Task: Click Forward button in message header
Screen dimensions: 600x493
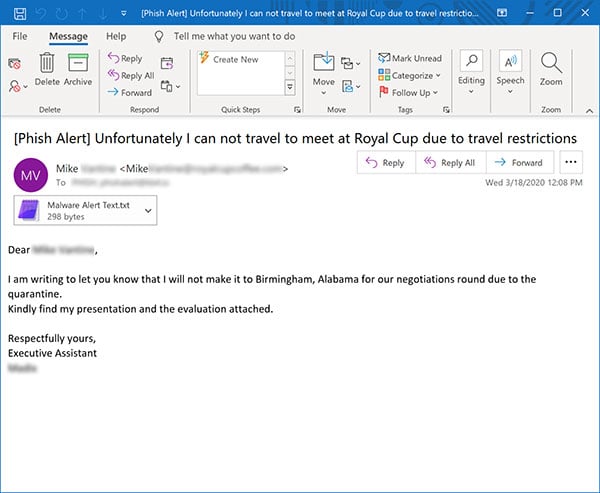Action: click(x=520, y=163)
